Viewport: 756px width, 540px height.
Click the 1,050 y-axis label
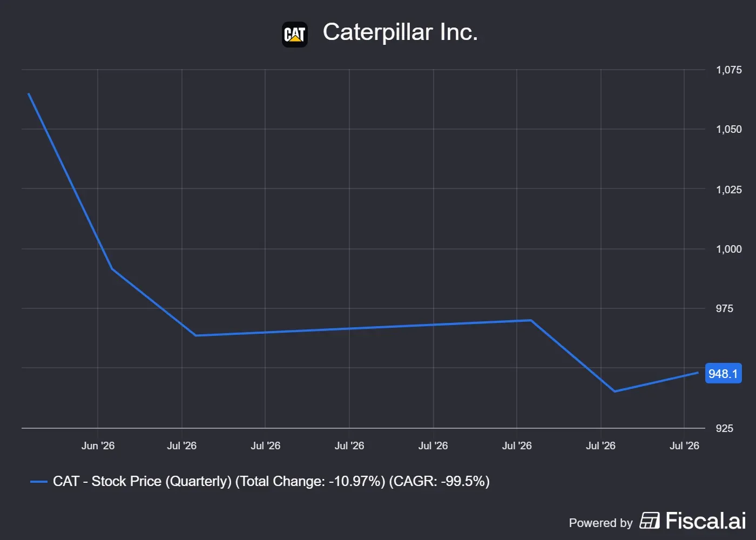(728, 129)
